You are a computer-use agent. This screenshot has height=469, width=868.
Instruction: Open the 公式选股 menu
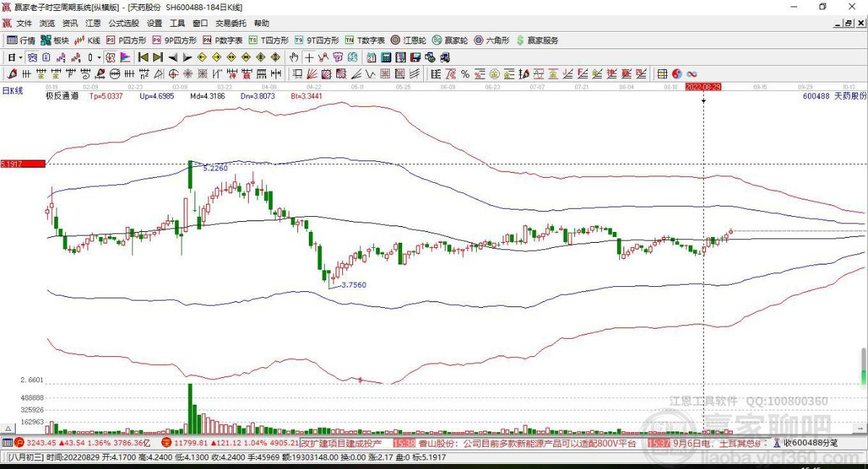[x=124, y=24]
